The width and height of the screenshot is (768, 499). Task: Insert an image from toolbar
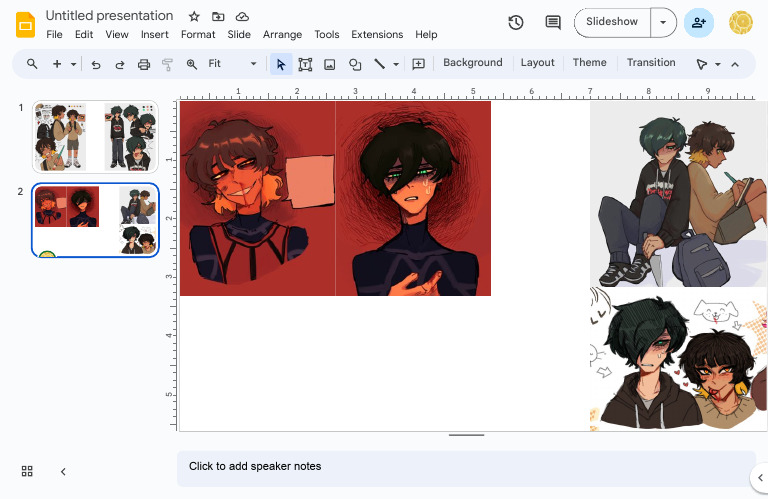coord(330,64)
